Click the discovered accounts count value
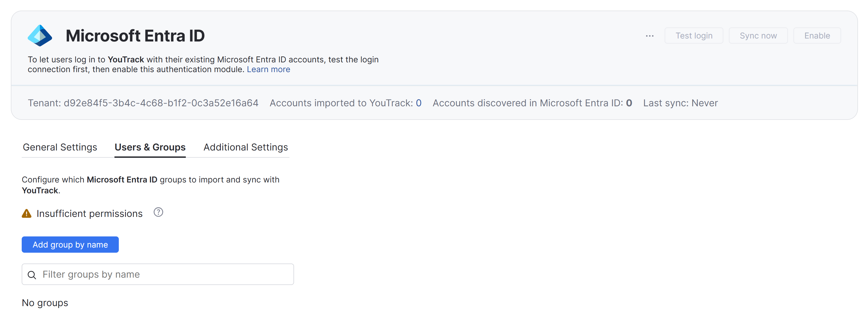Screen dimensions: 868x324 coord(628,103)
